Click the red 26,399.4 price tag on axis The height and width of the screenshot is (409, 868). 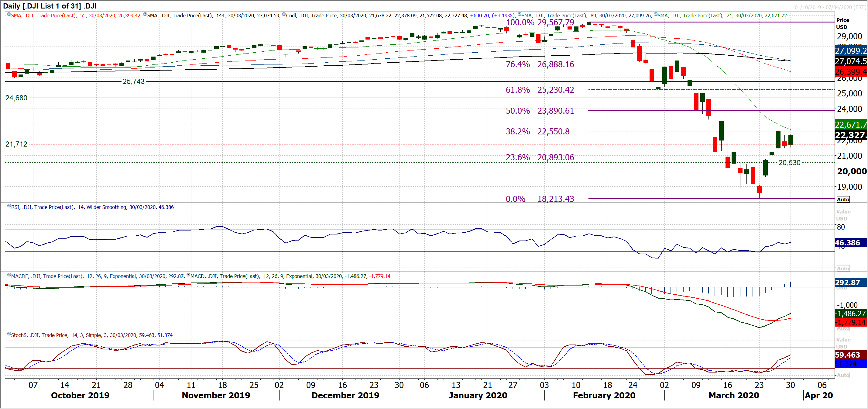tap(850, 72)
